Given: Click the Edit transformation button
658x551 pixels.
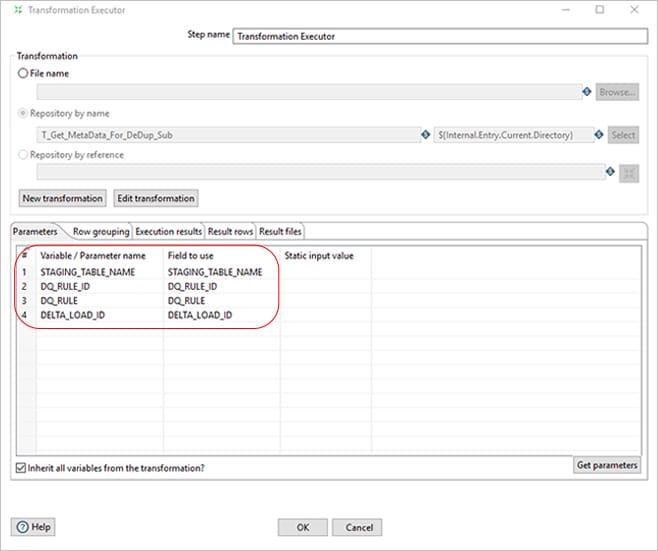Looking at the screenshot, I should pyautogui.click(x=156, y=198).
